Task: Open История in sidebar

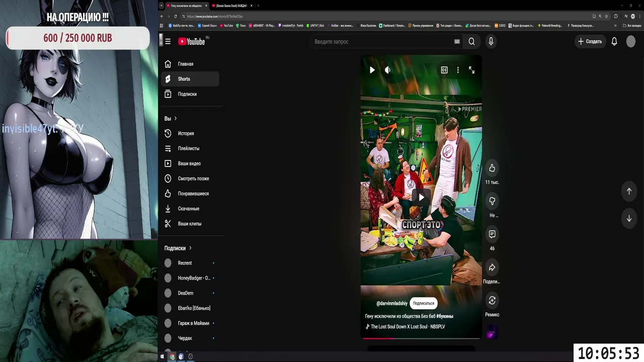Action: (x=190, y=133)
